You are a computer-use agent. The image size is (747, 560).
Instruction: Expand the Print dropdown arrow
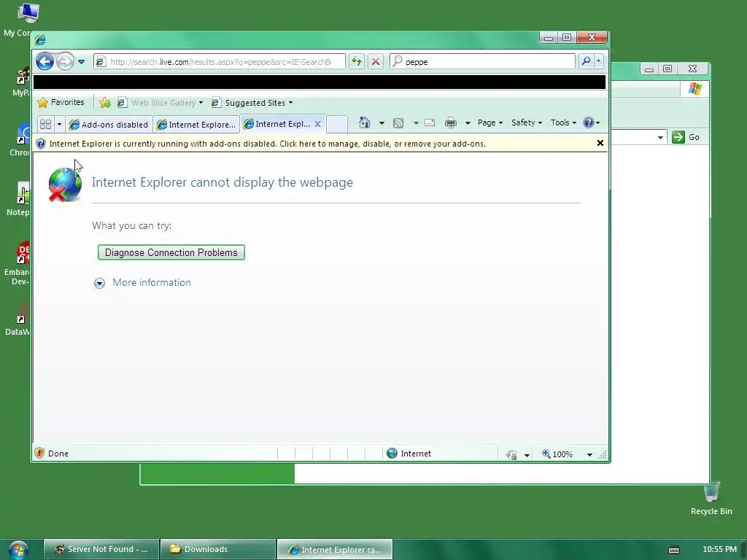coord(468,122)
